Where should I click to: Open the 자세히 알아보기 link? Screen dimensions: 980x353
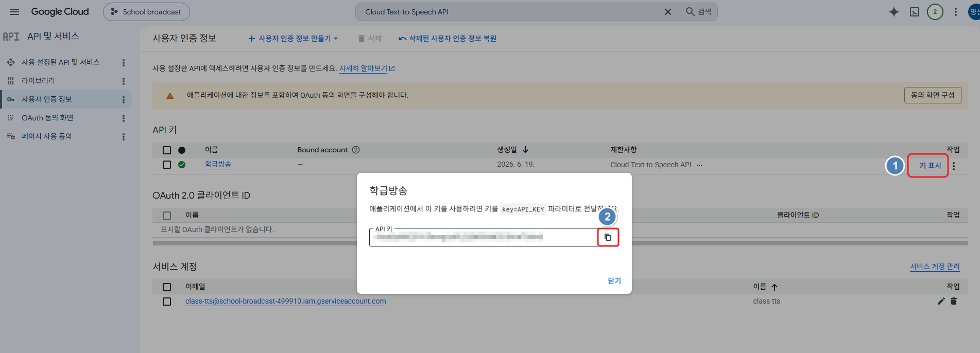pos(367,68)
